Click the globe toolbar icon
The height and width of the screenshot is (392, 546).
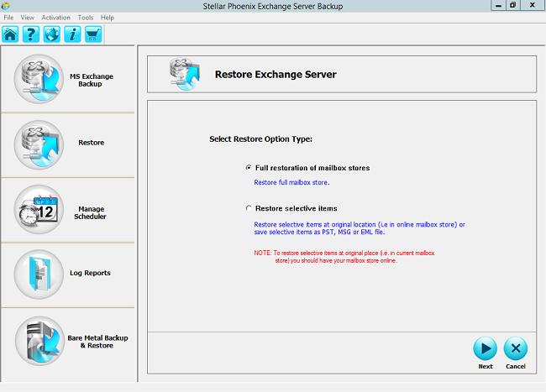pos(52,34)
